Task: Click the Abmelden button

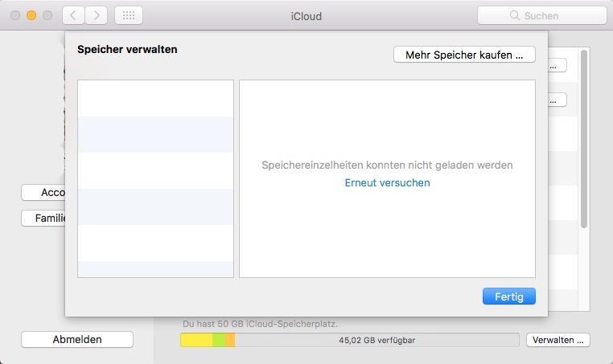Action: coord(77,339)
